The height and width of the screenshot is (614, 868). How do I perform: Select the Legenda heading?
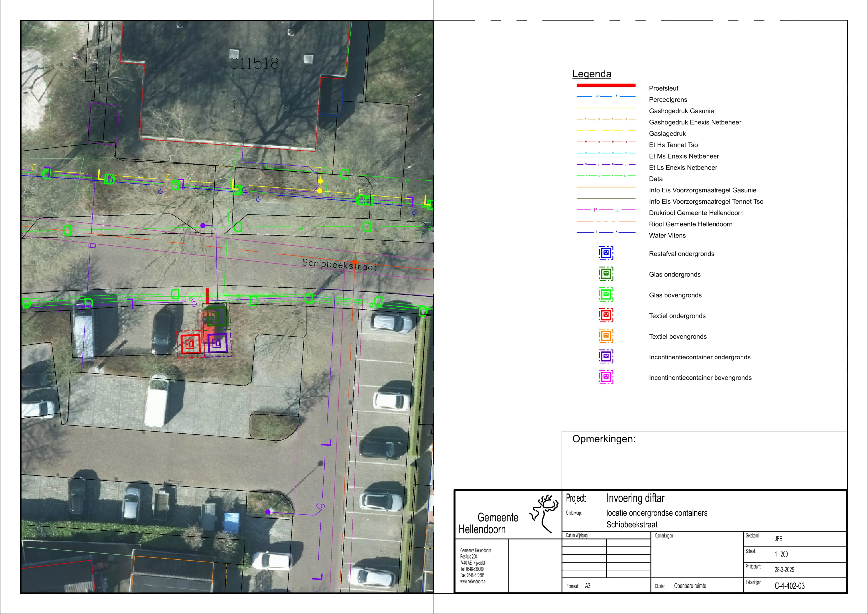tap(592, 74)
